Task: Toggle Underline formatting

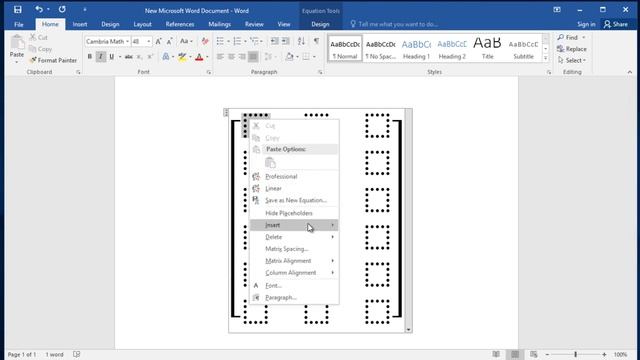Action: (x=111, y=57)
